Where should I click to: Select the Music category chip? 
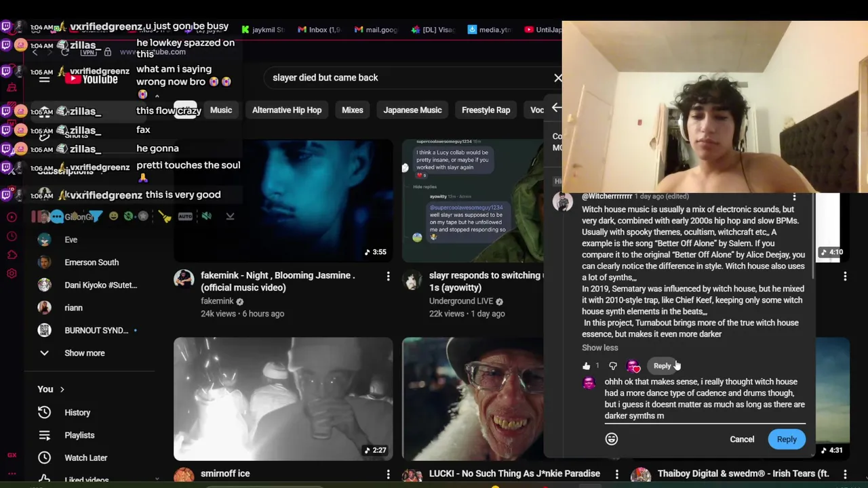coord(221,110)
